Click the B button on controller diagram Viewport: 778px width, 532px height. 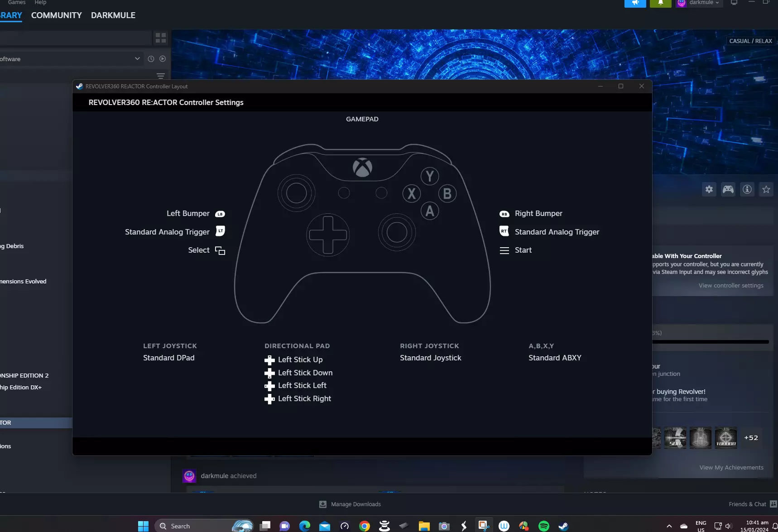tap(447, 194)
